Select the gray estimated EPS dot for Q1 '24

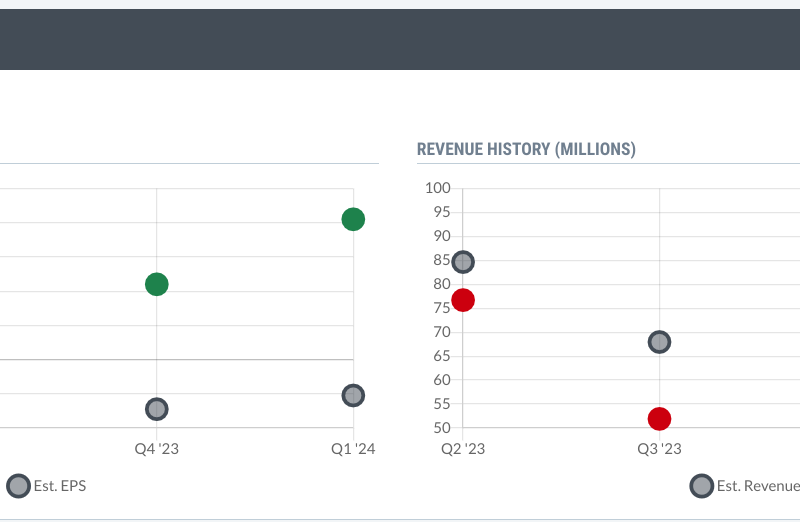click(353, 395)
